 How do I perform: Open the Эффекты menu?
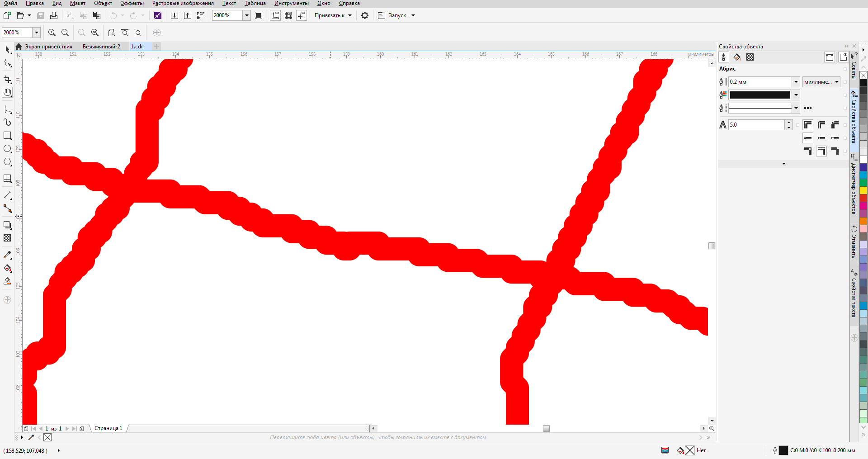coord(132,3)
